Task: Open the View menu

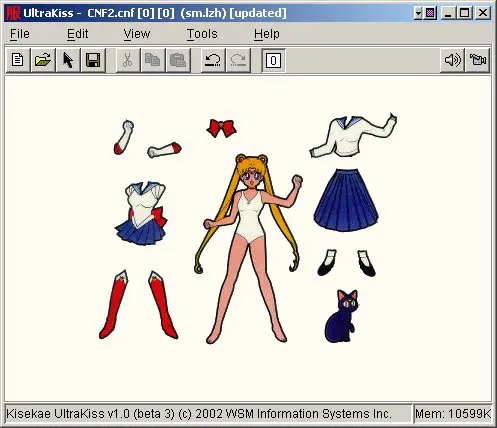Action: 137,34
